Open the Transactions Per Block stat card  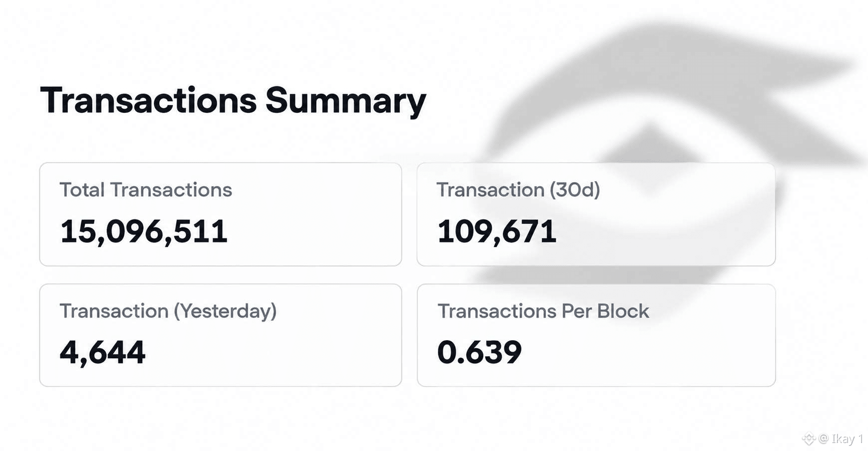point(596,335)
